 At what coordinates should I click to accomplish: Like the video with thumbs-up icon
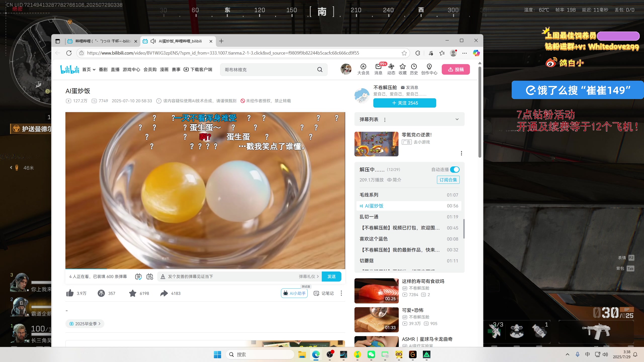(x=70, y=293)
